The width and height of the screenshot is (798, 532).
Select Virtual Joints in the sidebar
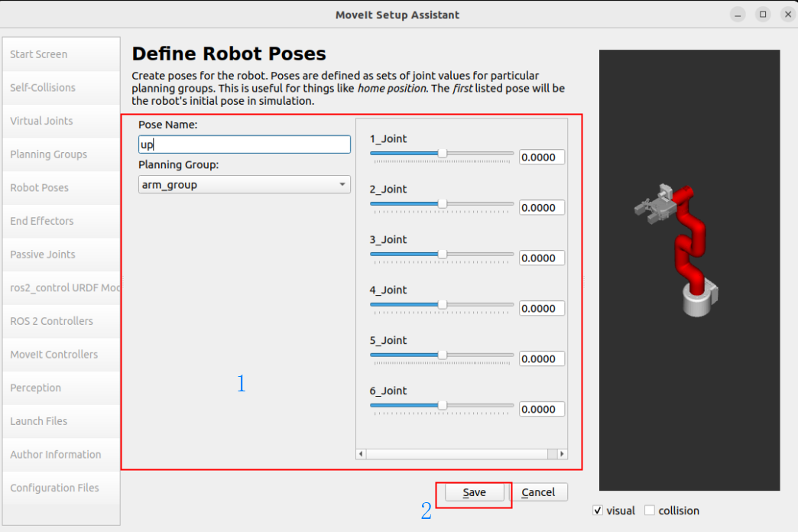(x=61, y=122)
